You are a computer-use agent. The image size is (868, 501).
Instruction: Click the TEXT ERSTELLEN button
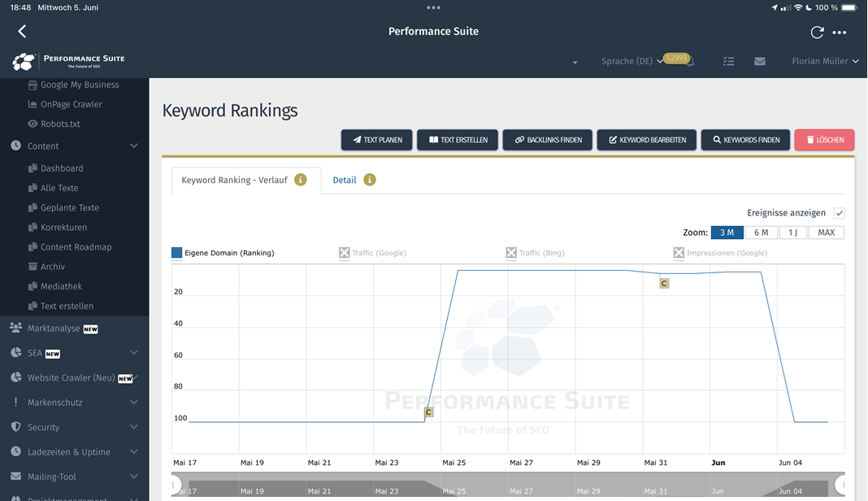tap(458, 140)
